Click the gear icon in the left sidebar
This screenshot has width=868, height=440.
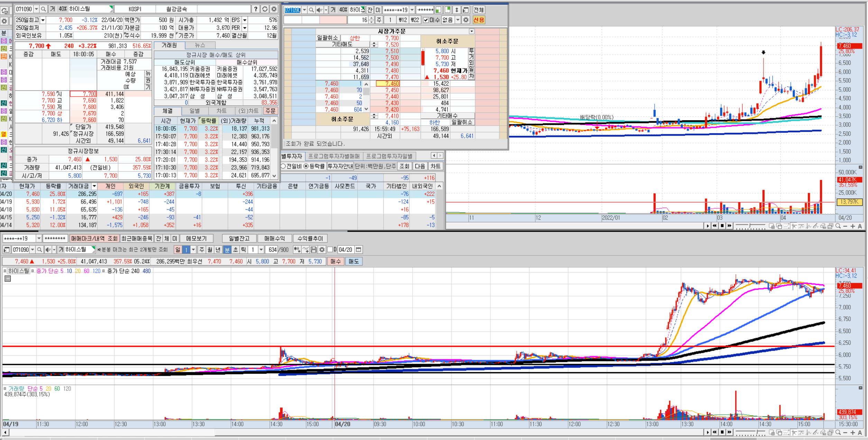(4, 21)
